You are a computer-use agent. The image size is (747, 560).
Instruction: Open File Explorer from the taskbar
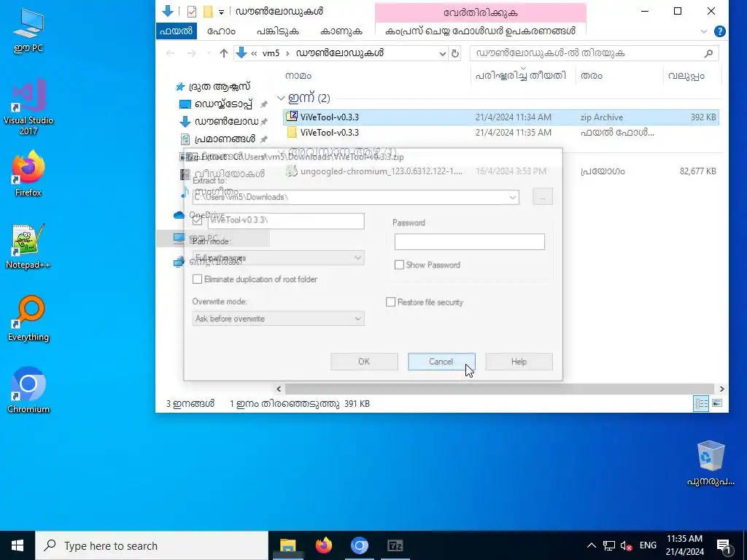(287, 545)
